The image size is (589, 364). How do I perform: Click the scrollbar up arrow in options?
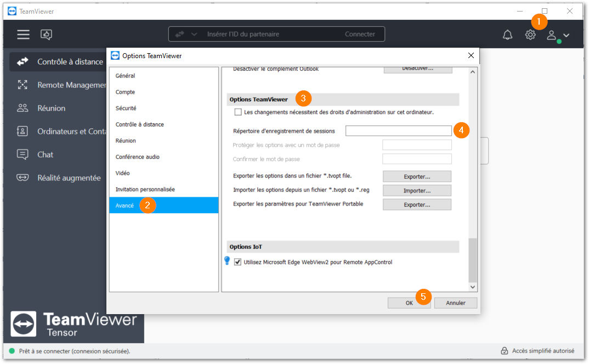[x=473, y=72]
